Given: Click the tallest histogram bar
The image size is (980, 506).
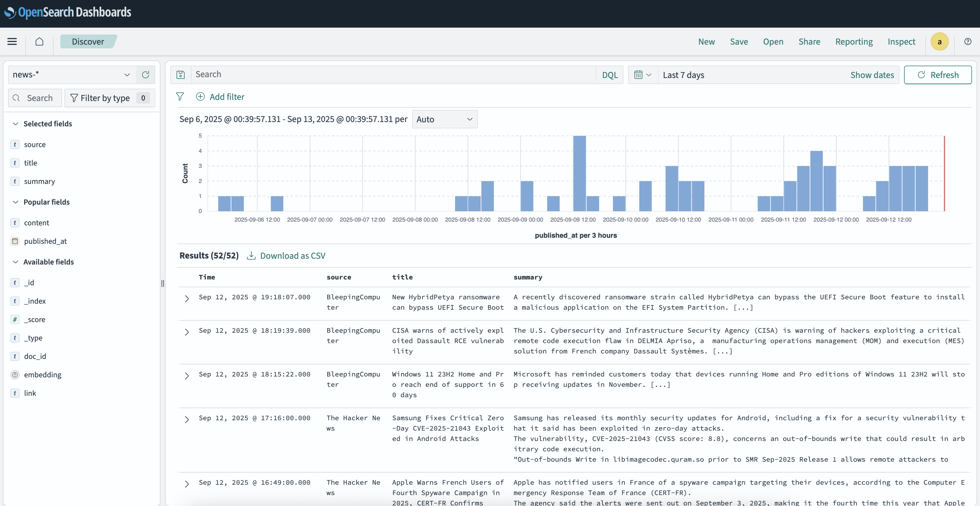Looking at the screenshot, I should point(579,173).
